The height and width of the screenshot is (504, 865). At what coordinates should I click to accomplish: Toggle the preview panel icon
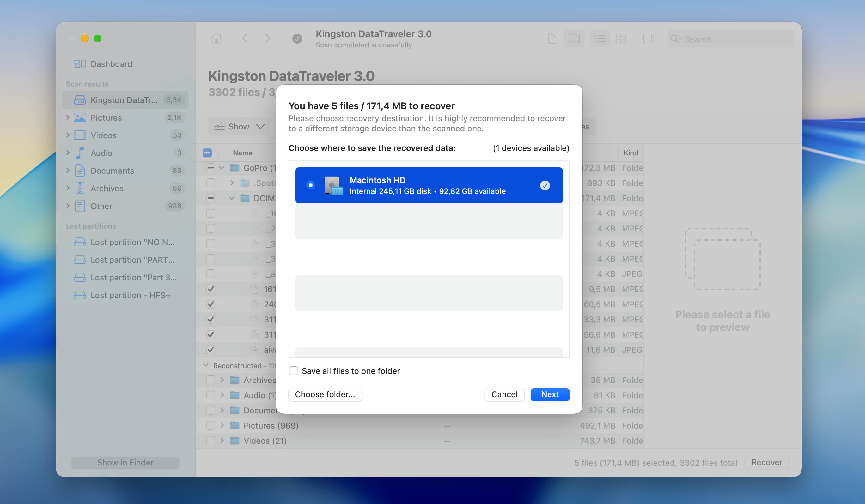pos(649,39)
